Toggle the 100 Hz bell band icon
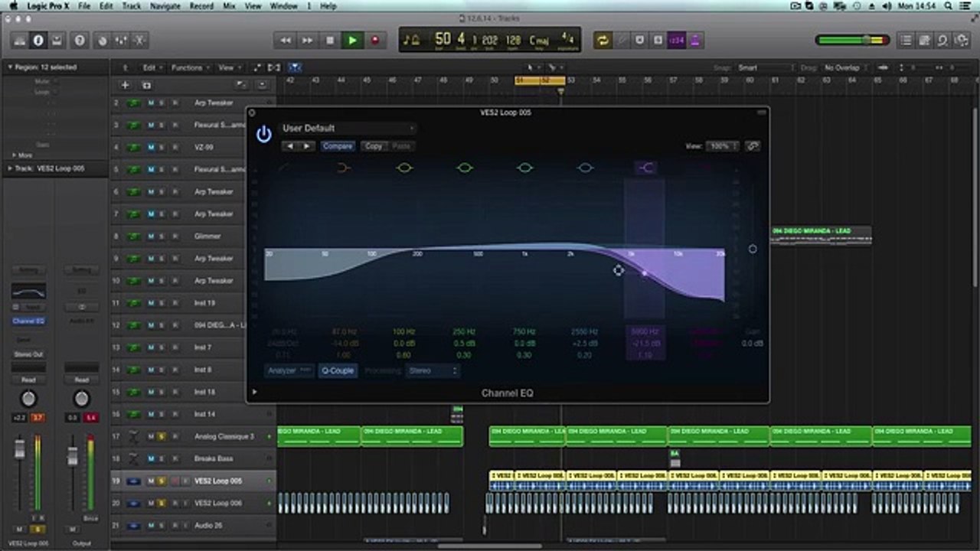Image resolution: width=980 pixels, height=551 pixels. 404,168
